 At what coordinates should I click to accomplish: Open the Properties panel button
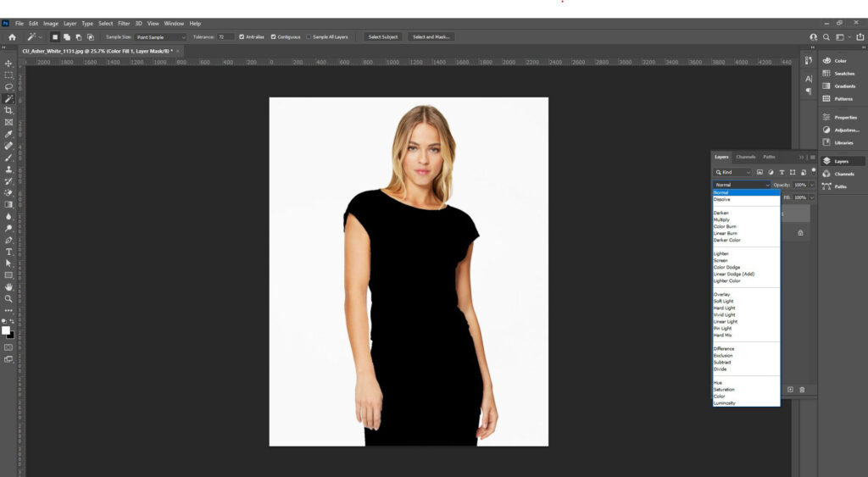840,117
